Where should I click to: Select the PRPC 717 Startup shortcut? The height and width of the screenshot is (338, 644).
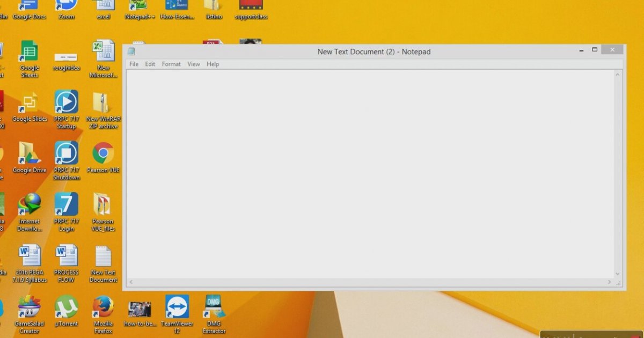67,109
